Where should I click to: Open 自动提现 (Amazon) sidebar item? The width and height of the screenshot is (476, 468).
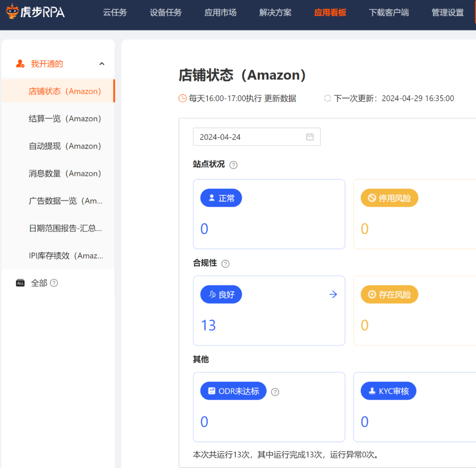pyautogui.click(x=58, y=146)
